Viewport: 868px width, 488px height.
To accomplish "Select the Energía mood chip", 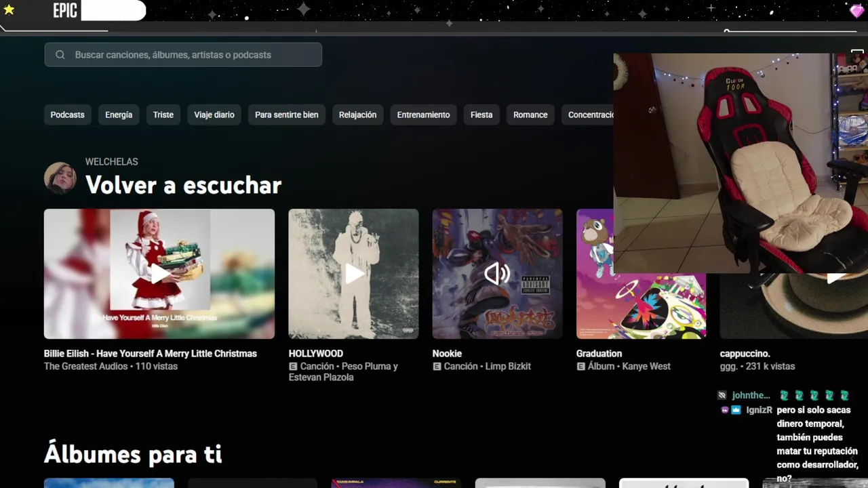I will (x=119, y=115).
